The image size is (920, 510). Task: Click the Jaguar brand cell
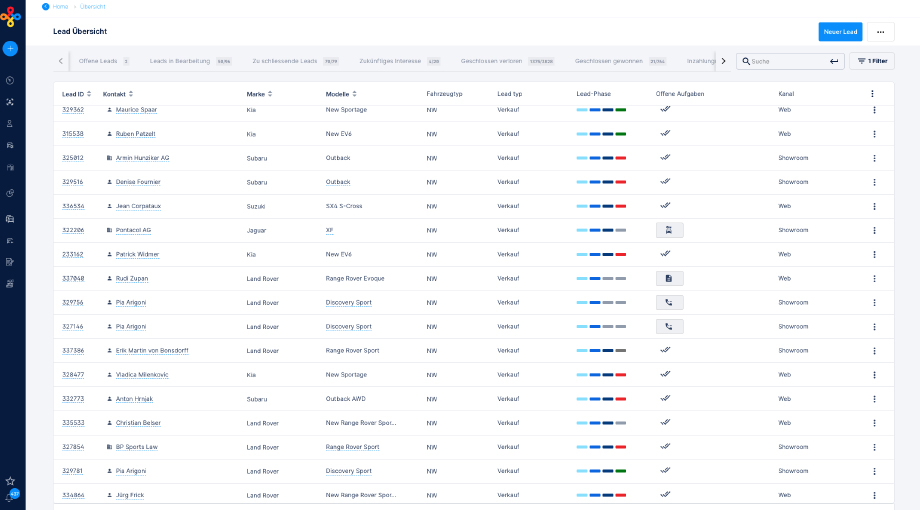[256, 230]
